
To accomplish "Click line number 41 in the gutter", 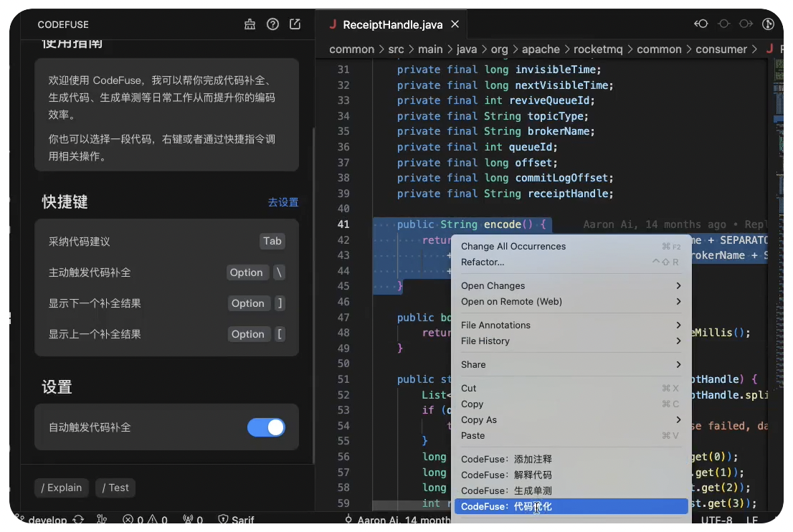I will click(x=343, y=224).
